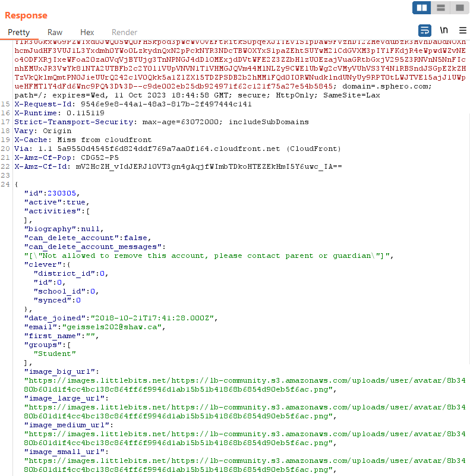Click the X-Runtime header value 0.115119
The image size is (470, 476).
(x=86, y=113)
